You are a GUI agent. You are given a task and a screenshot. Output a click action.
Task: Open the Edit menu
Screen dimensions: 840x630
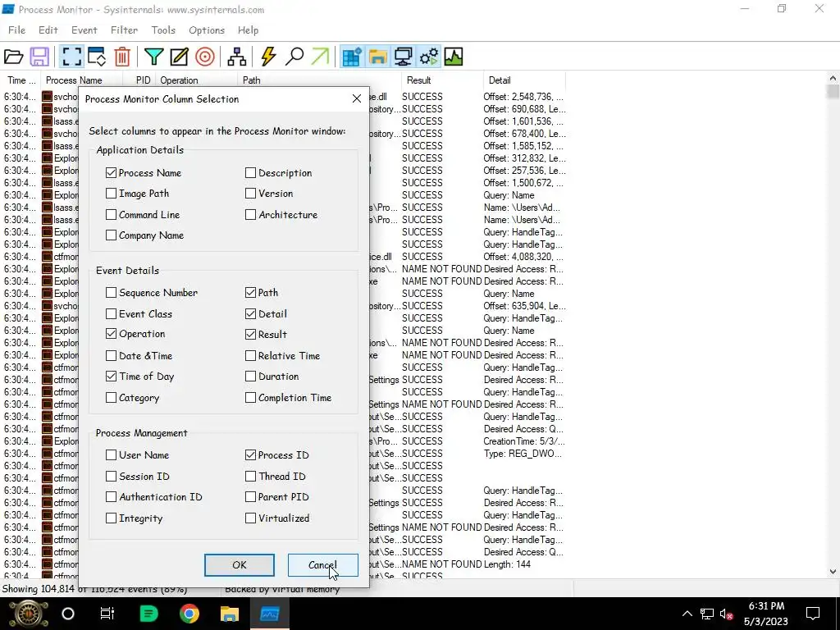[48, 30]
